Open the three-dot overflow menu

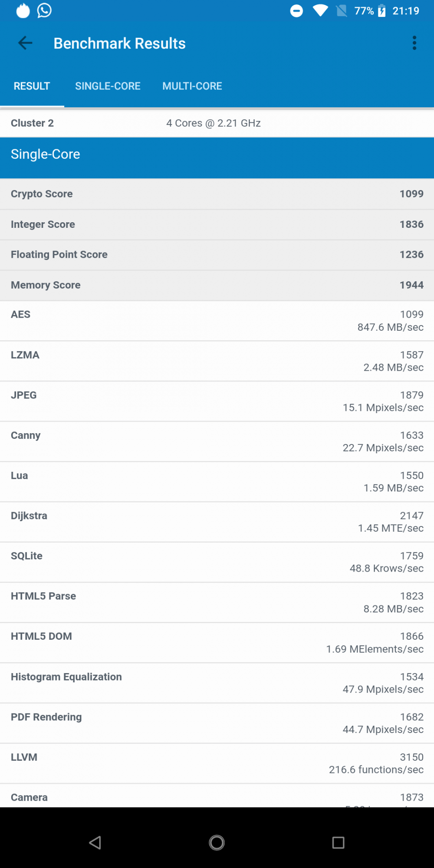click(x=414, y=43)
